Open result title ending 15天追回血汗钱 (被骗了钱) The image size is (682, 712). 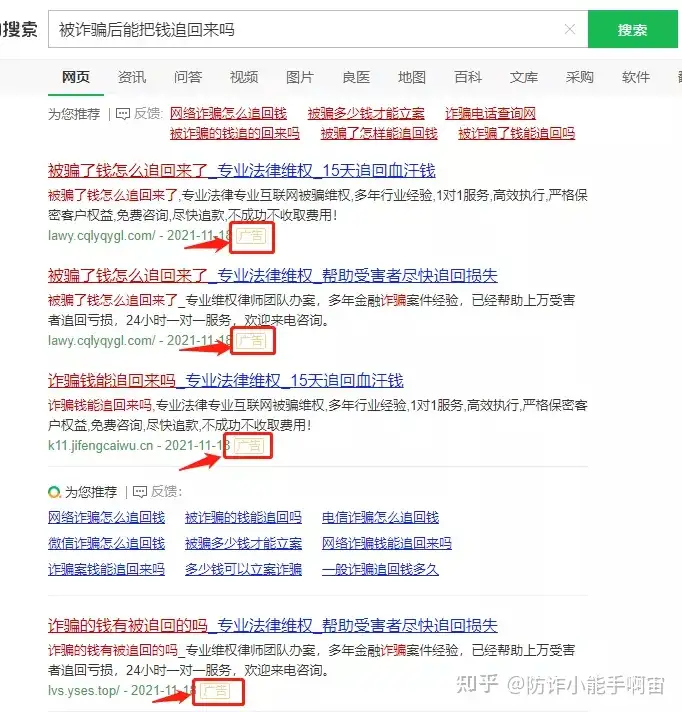[x=242, y=171]
